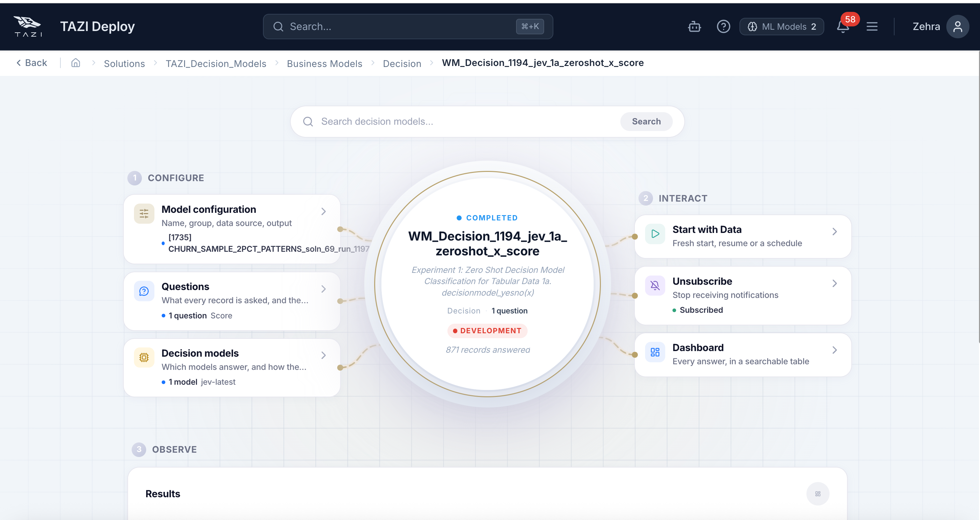Navigate to Business Models breadcrumb

click(324, 64)
